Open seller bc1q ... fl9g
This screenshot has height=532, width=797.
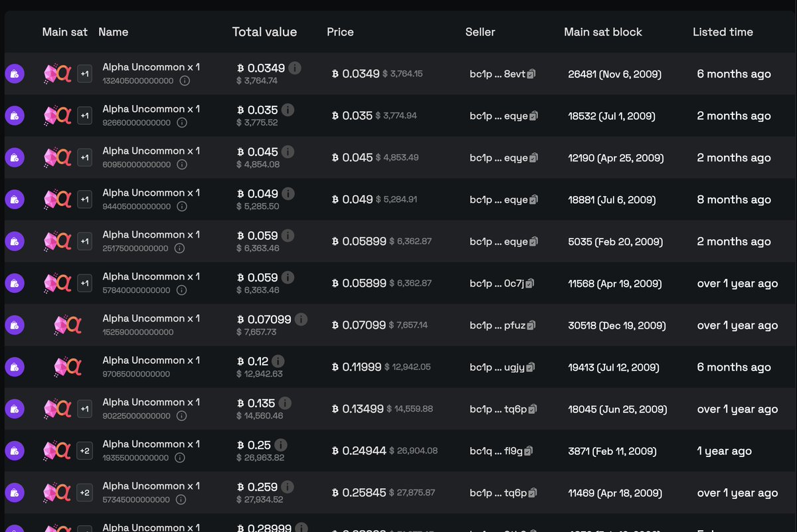tap(496, 451)
